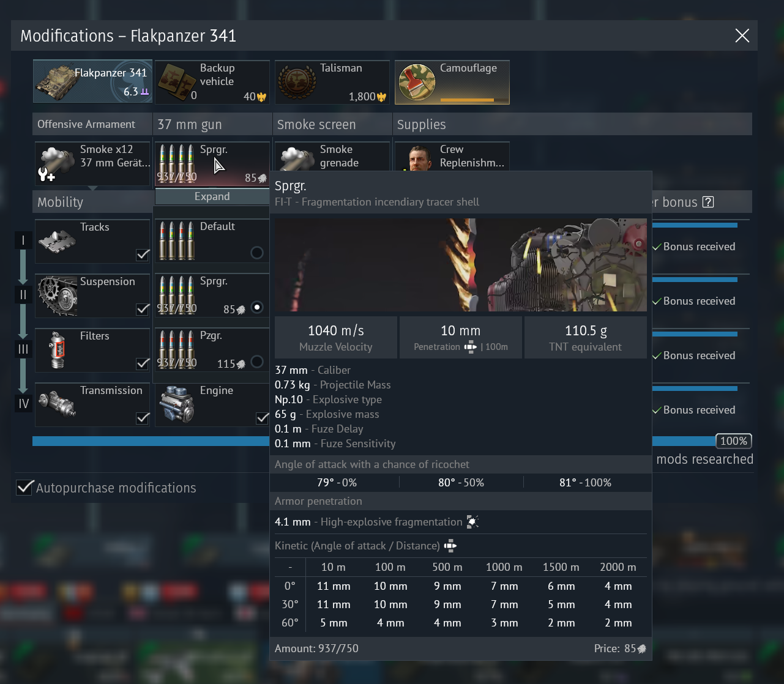Click the Filters canister icon
The image size is (784, 684).
[57, 350]
